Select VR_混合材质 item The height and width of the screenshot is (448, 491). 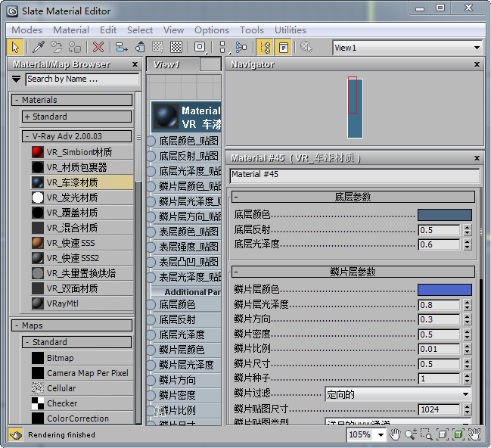coord(82,228)
